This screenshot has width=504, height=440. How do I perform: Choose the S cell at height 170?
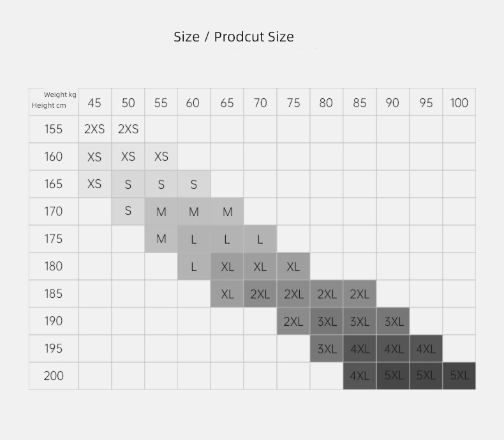tap(128, 211)
